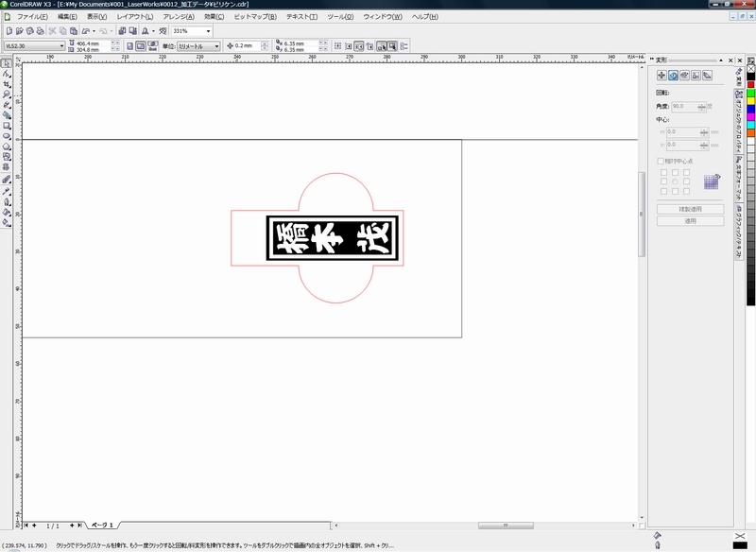Open the VLS2.30 paper type dropdown
756x552 pixels.
coord(61,45)
